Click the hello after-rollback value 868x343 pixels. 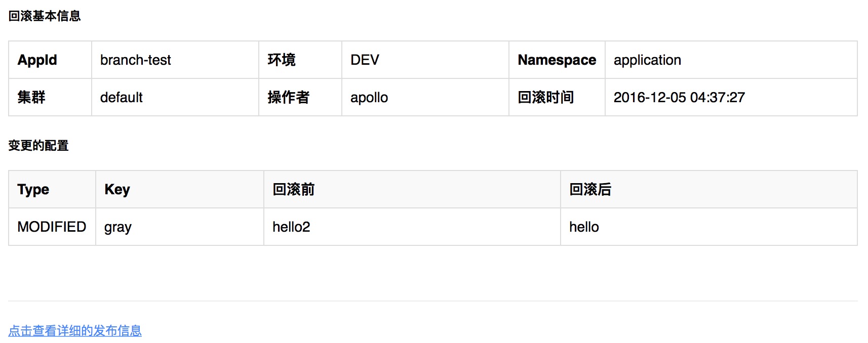coord(584,227)
